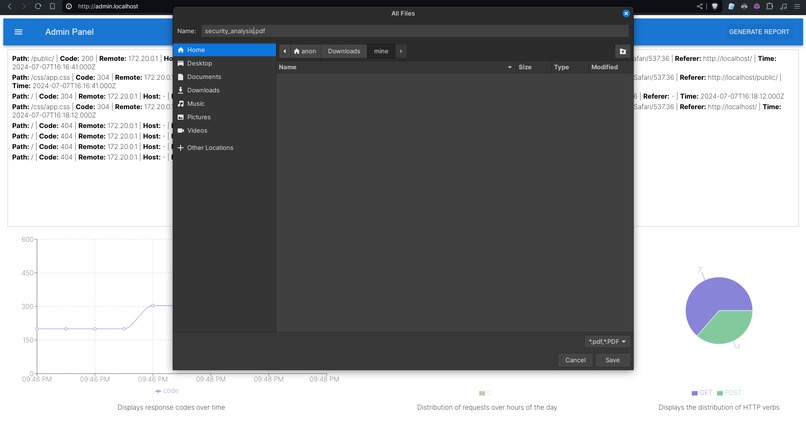Image resolution: width=806 pixels, height=421 pixels.
Task: Click the music note icon in the browser toolbar
Action: [x=783, y=6]
